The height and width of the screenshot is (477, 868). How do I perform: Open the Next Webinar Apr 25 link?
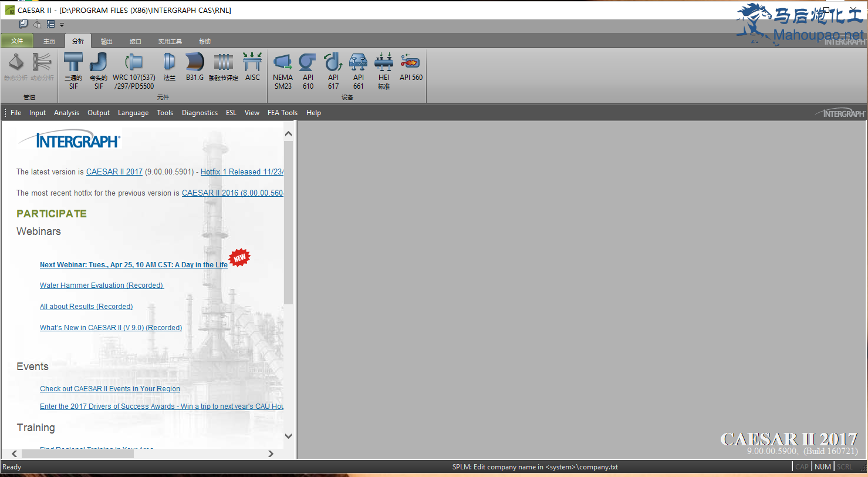tap(134, 265)
